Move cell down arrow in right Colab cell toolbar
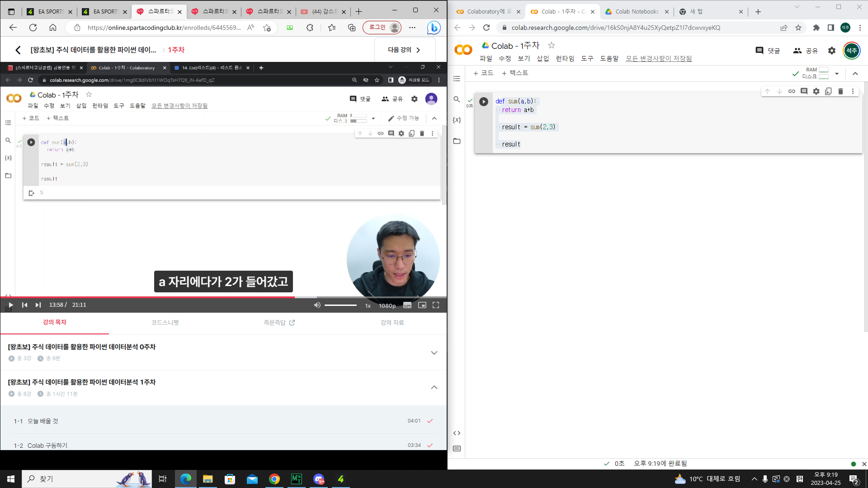Viewport: 868px width, 488px height. [779, 91]
